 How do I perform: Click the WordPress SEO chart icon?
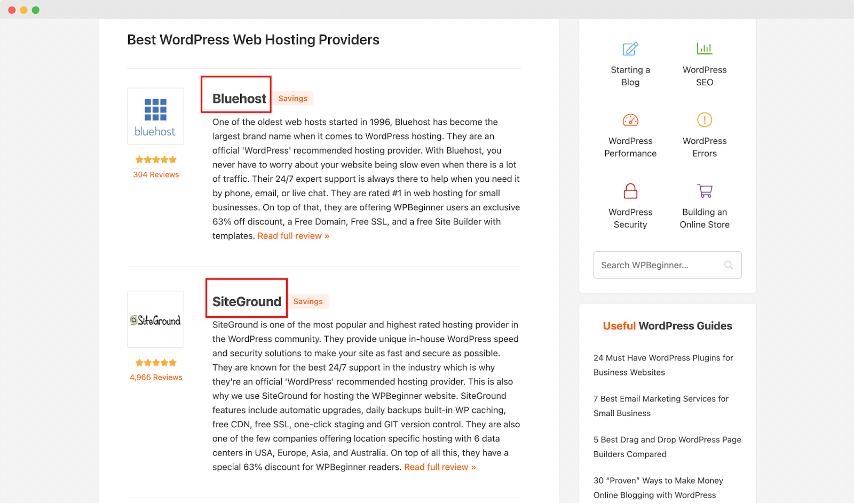click(x=704, y=48)
